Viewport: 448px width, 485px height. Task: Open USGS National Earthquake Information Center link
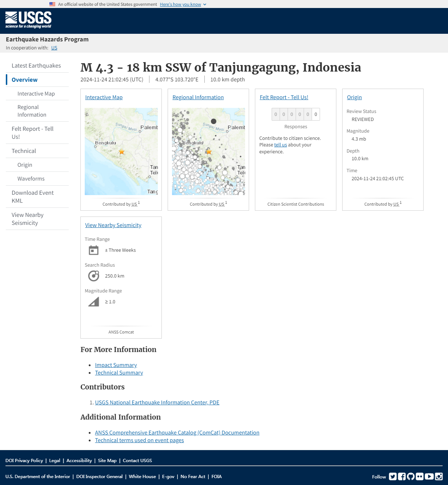pyautogui.click(x=157, y=403)
